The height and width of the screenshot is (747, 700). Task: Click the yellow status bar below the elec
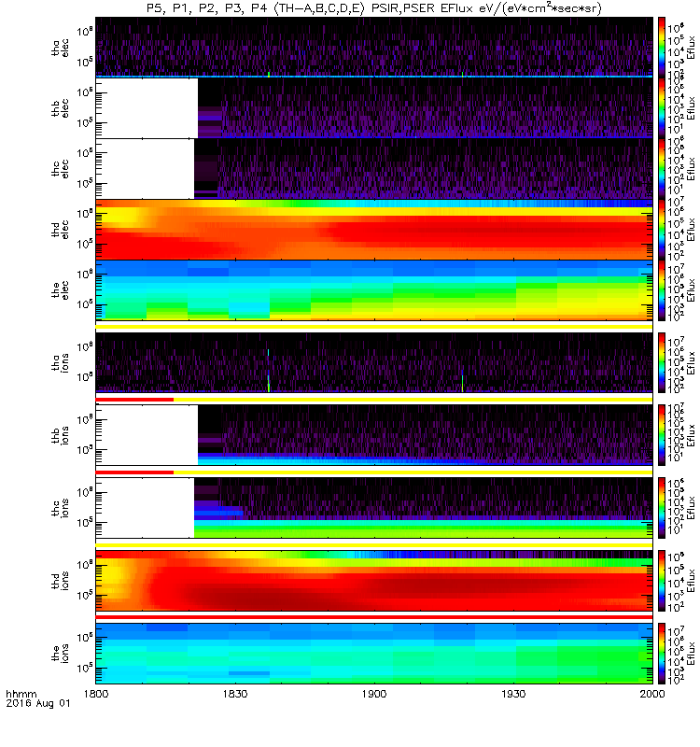pos(374,327)
